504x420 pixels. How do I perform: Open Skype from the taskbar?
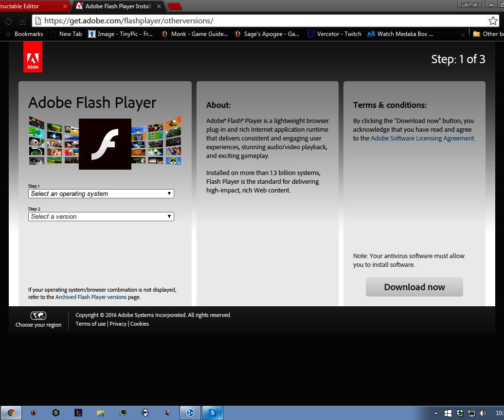[212, 412]
